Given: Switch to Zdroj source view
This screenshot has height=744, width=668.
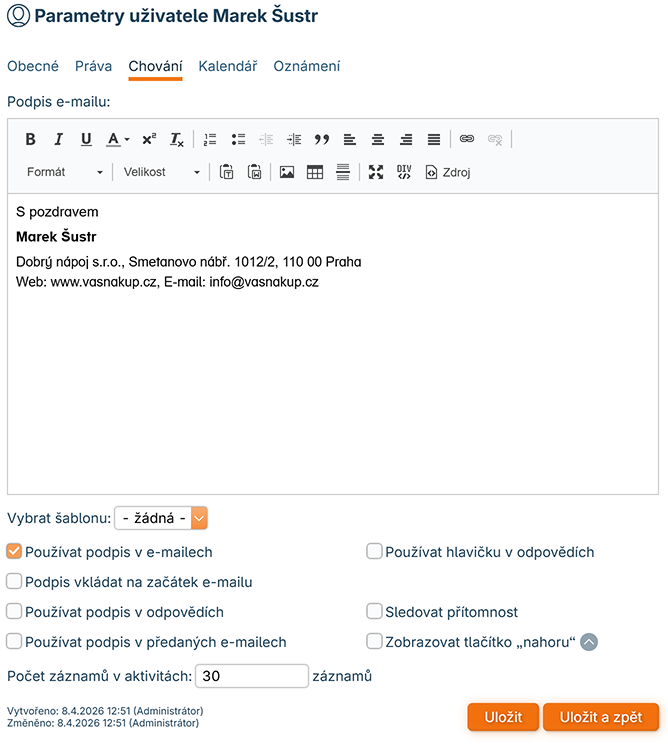Looking at the screenshot, I should [x=448, y=172].
